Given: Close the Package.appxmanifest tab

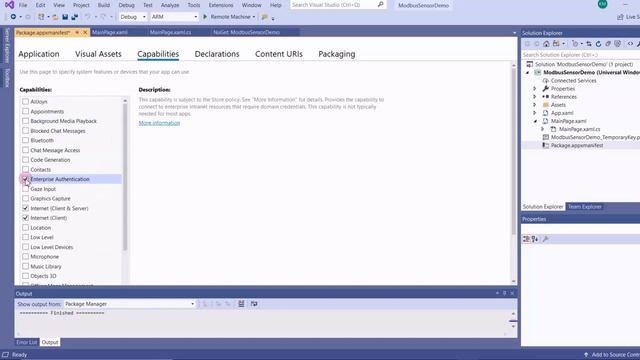Looking at the screenshot, I should (x=85, y=32).
